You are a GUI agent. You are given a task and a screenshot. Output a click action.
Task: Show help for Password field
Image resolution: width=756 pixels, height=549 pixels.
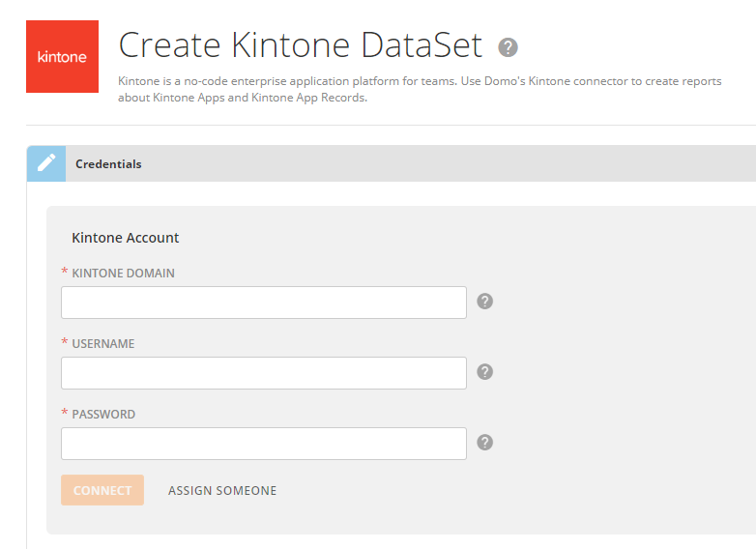click(484, 443)
